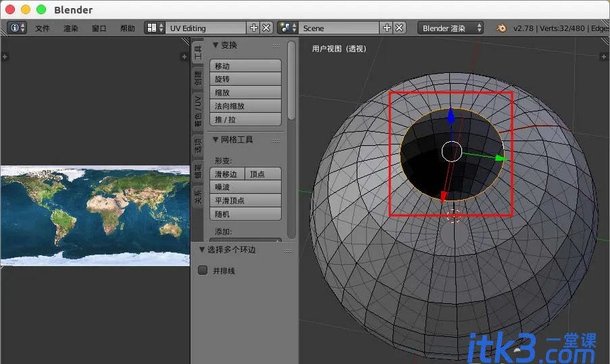
Task: Click the Blender logo icon in header
Action: (501, 28)
